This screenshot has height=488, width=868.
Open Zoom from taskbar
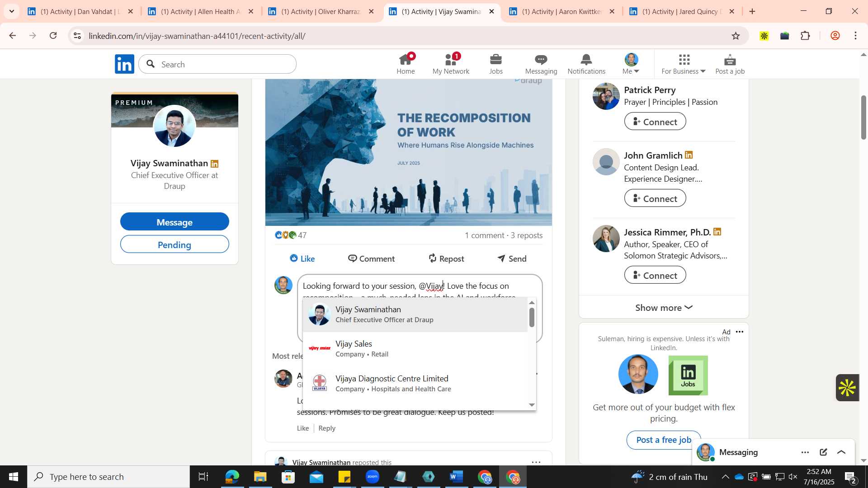tap(373, 477)
